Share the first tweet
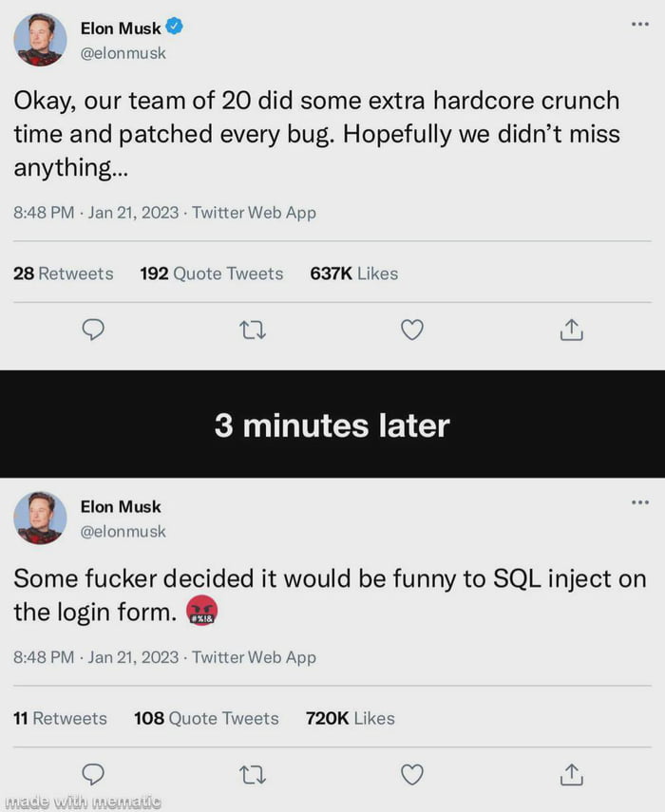The height and width of the screenshot is (812, 665). pyautogui.click(x=571, y=330)
